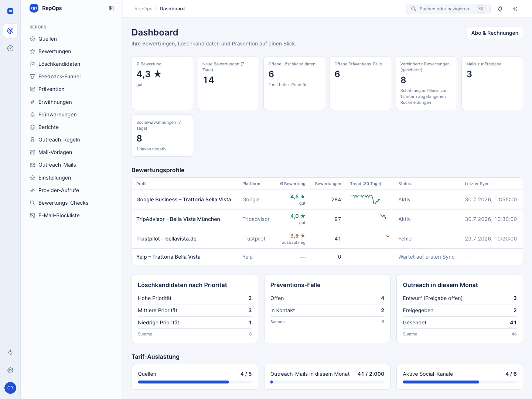Image resolution: width=532 pixels, height=399 pixels.
Task: Click the Outreach-Mails envelope icon
Action: pyautogui.click(x=33, y=165)
